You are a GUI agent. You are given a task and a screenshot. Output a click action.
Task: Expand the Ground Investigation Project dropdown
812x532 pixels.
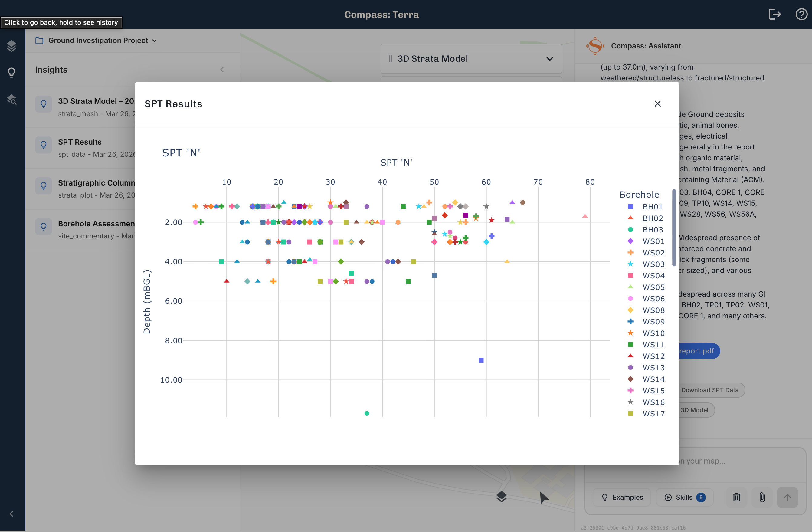click(x=155, y=40)
